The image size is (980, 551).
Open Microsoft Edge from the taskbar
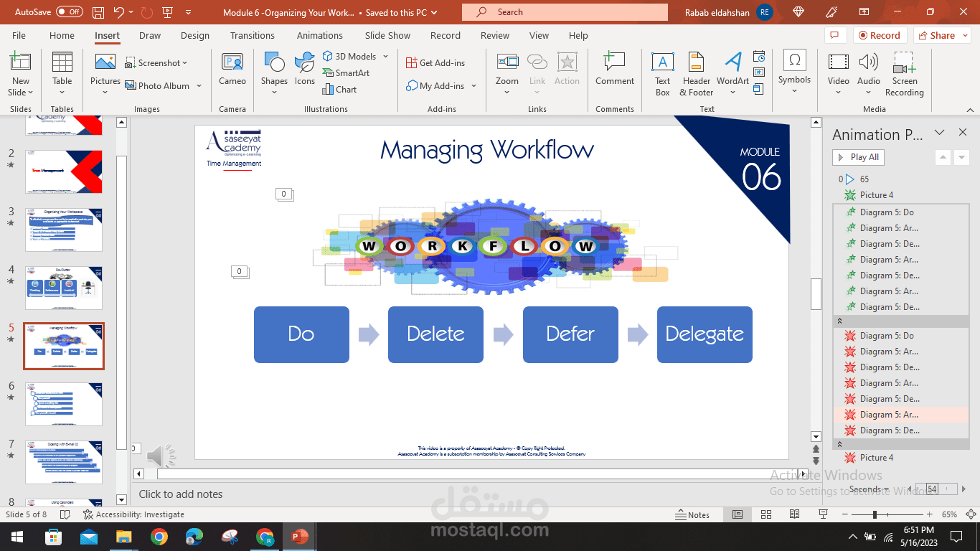pos(194,537)
